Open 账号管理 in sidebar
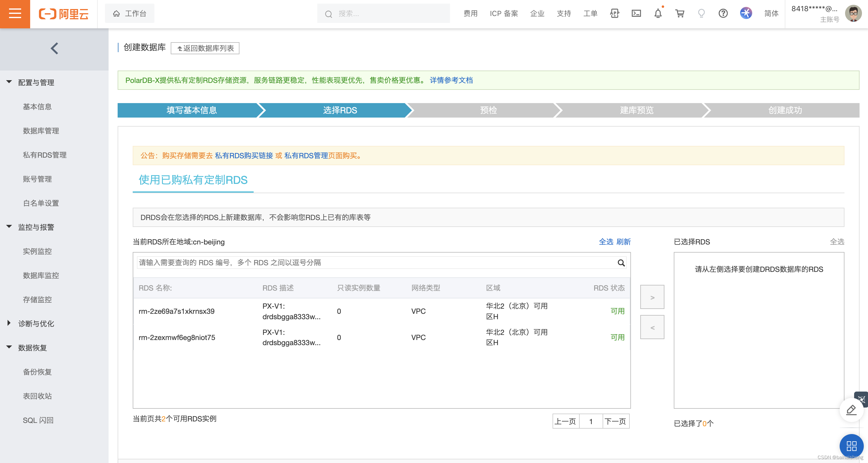868x463 pixels. [x=37, y=179]
